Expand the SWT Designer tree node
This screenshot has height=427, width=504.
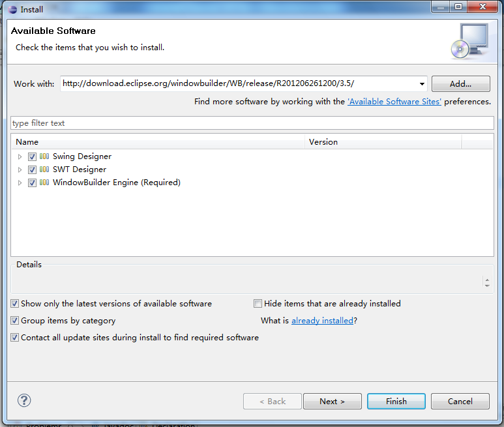coord(20,169)
